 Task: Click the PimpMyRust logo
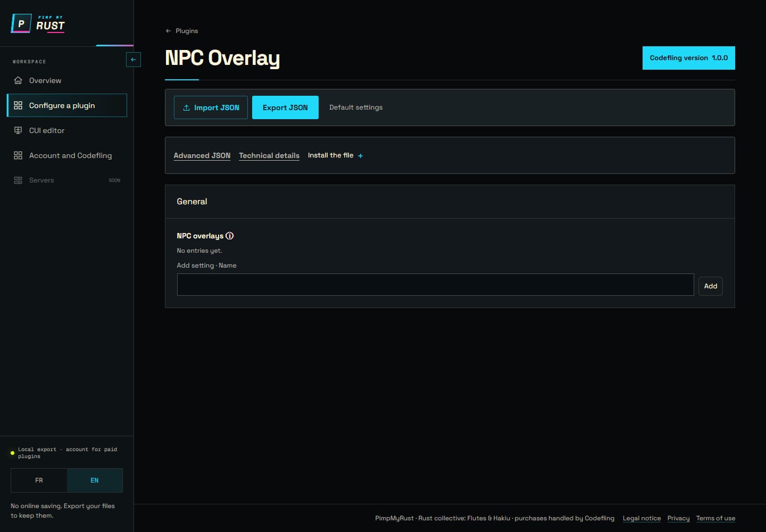pos(38,24)
